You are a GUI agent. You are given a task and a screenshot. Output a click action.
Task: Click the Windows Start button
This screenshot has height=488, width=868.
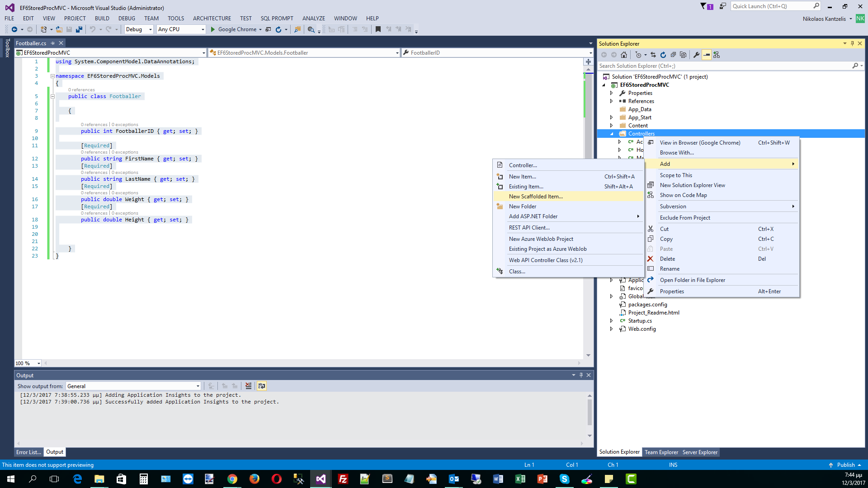[11, 479]
